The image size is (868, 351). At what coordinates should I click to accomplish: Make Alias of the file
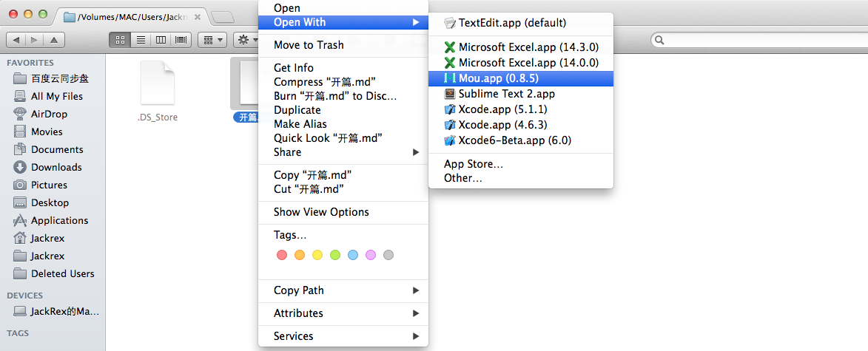click(343, 124)
